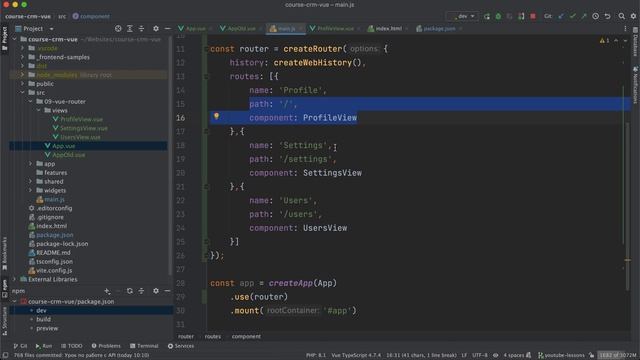Click Collapse All icon in Project panel header
This screenshot has width=640, height=360.
tap(141, 29)
